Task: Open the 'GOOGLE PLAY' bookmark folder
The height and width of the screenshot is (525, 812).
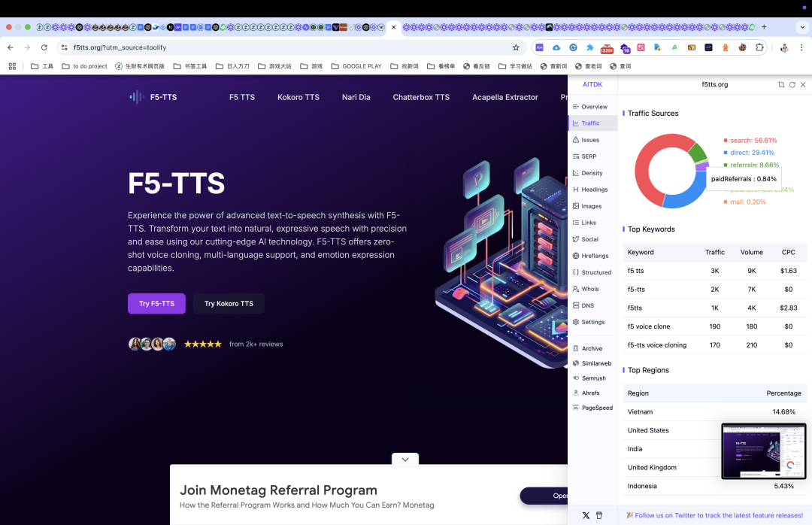Action: click(x=356, y=66)
